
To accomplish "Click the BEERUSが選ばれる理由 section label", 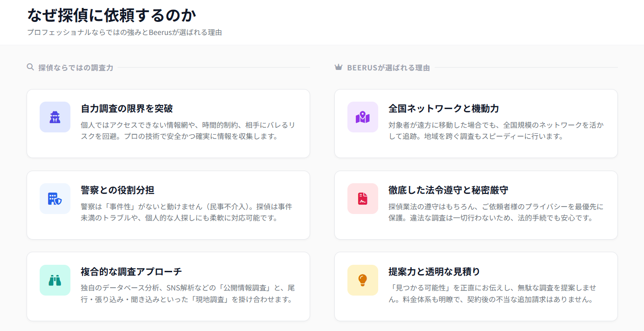I will pyautogui.click(x=388, y=68).
